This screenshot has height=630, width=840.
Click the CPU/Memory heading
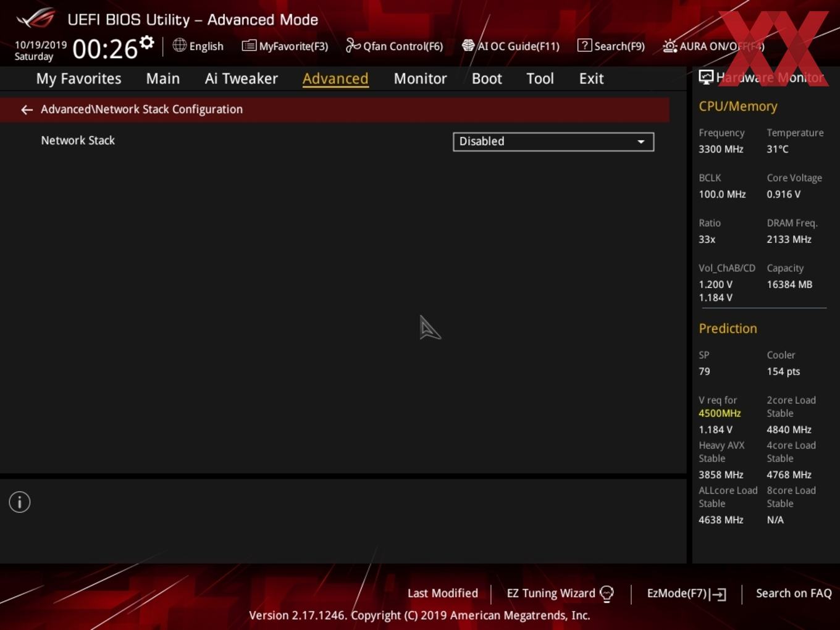738,106
